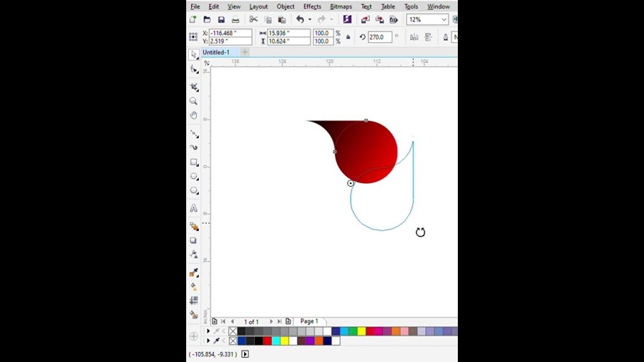Select the Ellipse tool

pyautogui.click(x=193, y=177)
